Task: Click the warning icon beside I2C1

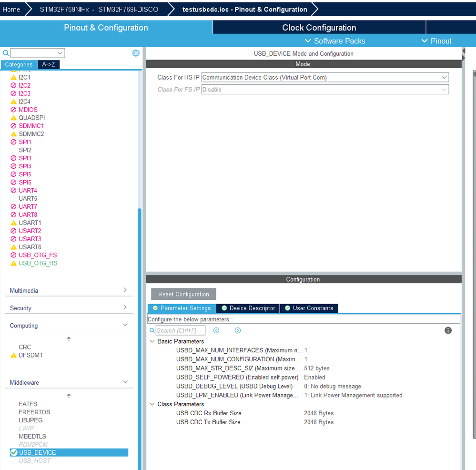Action: tap(13, 77)
